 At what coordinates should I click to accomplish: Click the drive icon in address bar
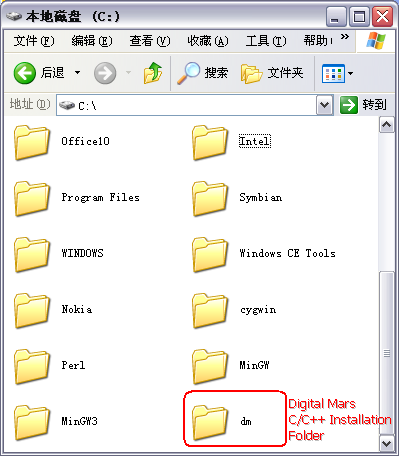tap(67, 105)
